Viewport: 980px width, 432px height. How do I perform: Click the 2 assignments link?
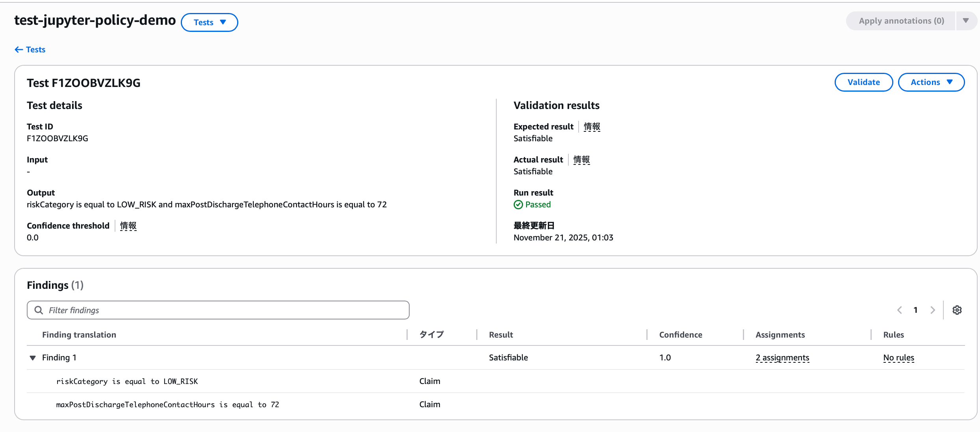coord(782,358)
